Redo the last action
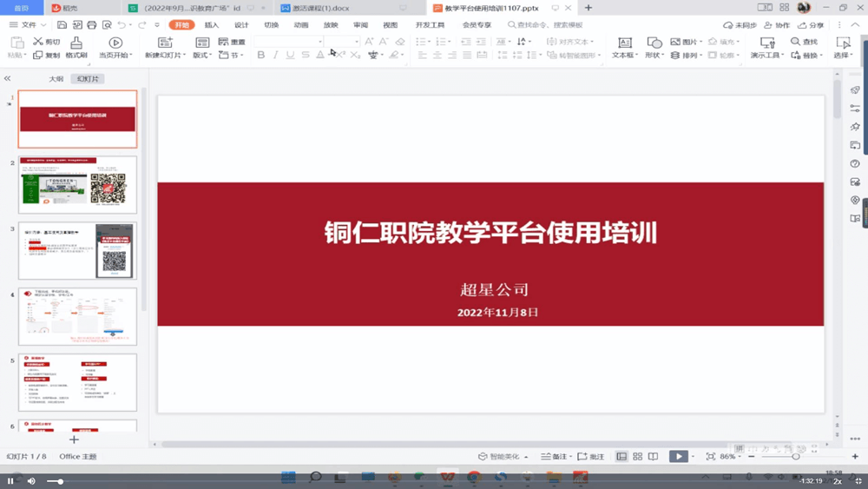This screenshot has height=489, width=868. coord(142,25)
